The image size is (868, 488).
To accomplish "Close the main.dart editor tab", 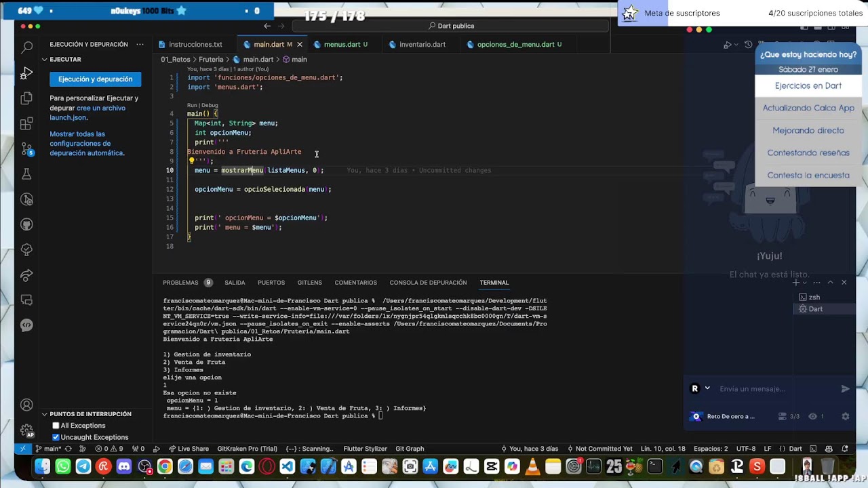I will click(299, 44).
